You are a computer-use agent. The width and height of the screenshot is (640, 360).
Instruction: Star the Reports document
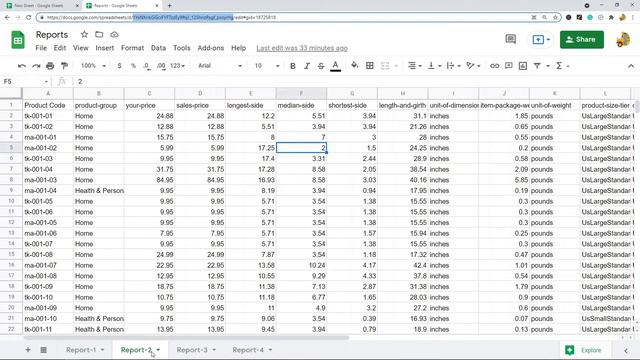tap(84, 34)
